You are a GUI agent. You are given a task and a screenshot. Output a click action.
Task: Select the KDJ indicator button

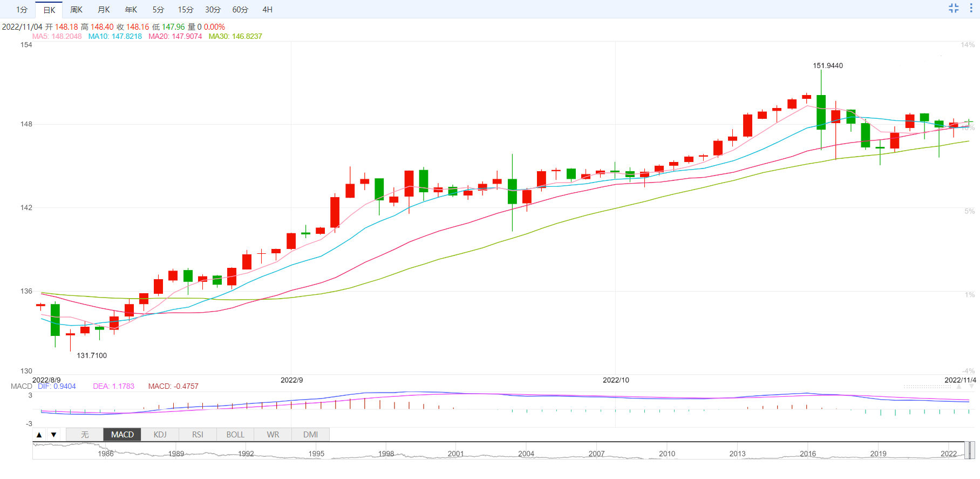(x=160, y=435)
